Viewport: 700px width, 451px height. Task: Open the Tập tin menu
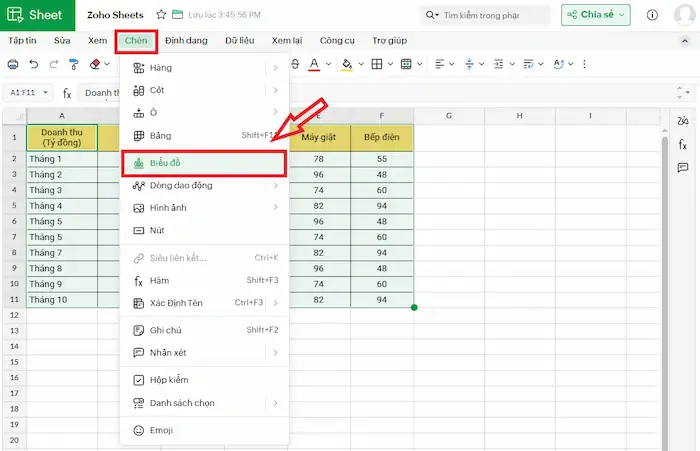pyautogui.click(x=22, y=41)
